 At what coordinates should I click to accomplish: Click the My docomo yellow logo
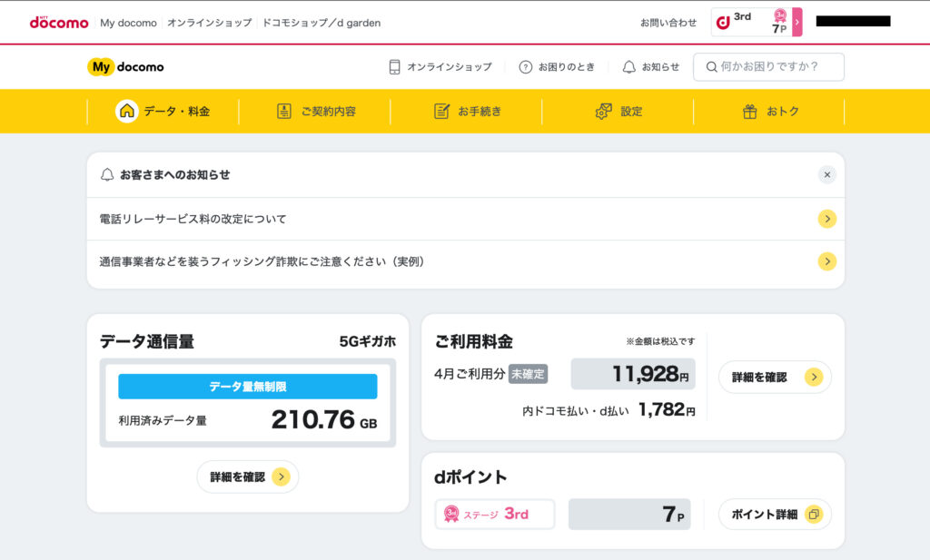tap(125, 66)
